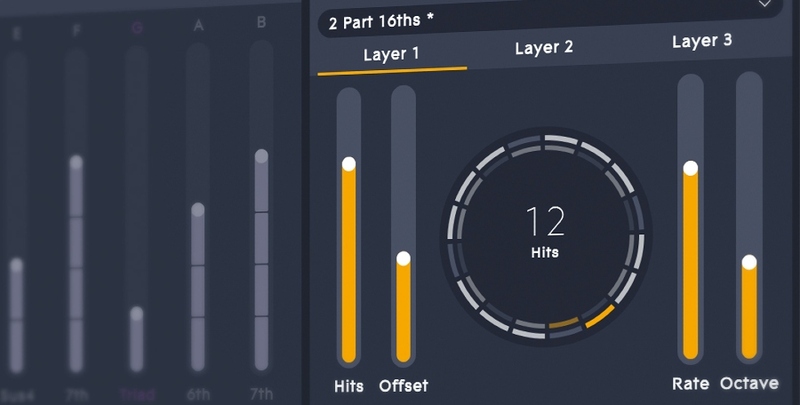Click the Rate slider handle

pyautogui.click(x=690, y=168)
